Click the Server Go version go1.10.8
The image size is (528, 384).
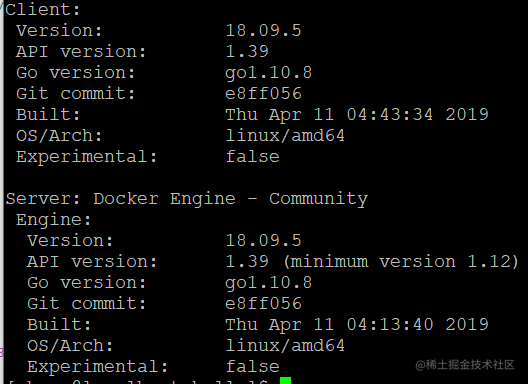point(269,283)
